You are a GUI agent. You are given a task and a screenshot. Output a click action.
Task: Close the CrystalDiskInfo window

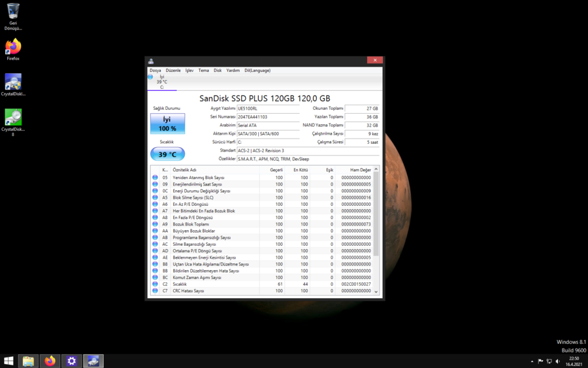(x=374, y=60)
